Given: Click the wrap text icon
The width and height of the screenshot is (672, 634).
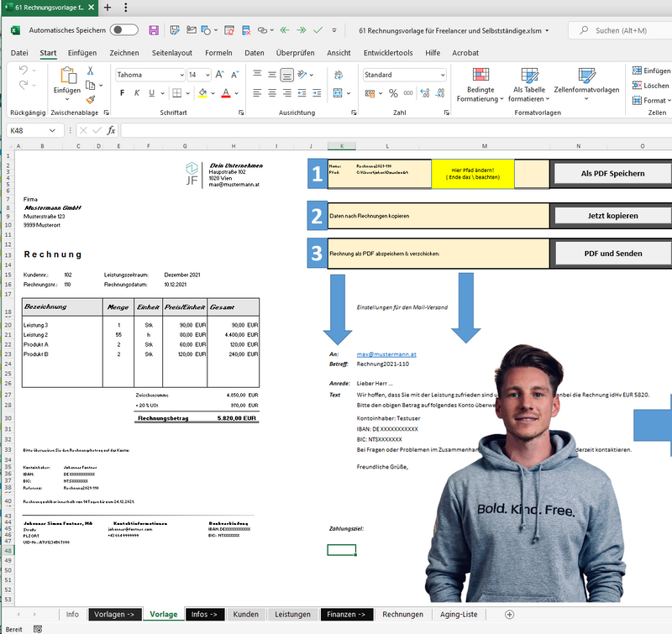Looking at the screenshot, I should (x=339, y=75).
